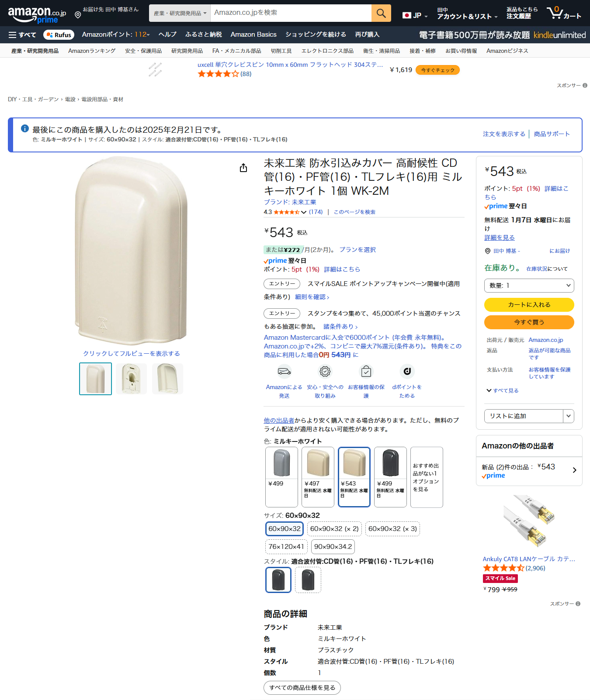Click the Amazon delivery truck icon
The height and width of the screenshot is (700, 590).
click(284, 372)
